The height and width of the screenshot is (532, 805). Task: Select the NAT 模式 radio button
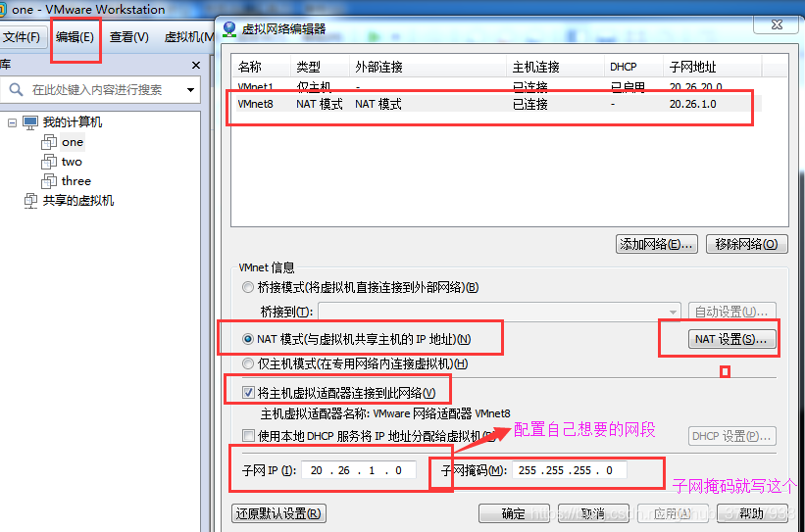[248, 339]
